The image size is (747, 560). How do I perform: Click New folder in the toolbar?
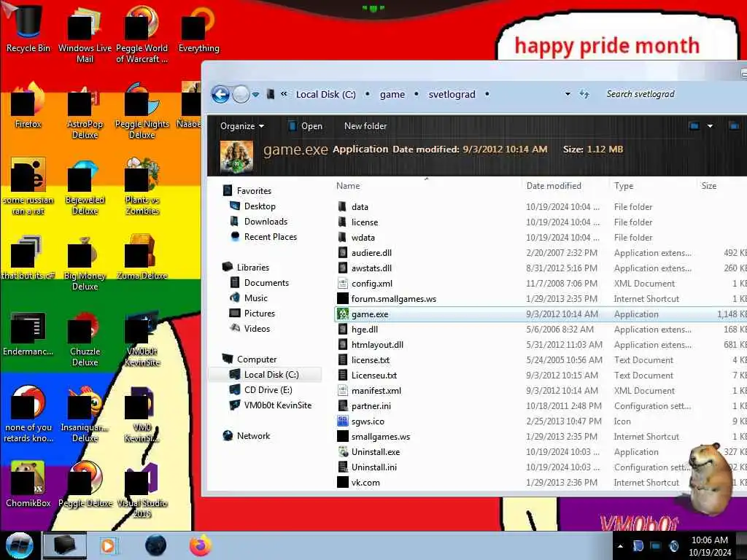(365, 126)
